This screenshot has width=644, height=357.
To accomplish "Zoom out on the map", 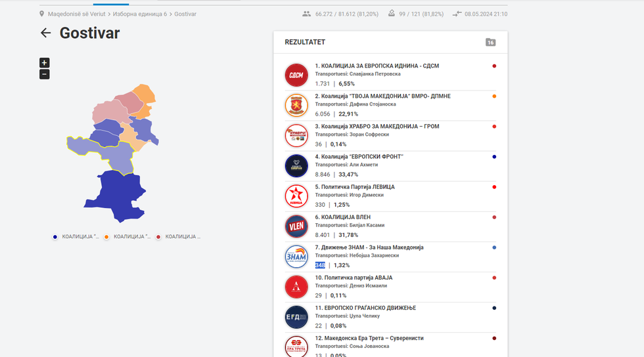I will (44, 74).
